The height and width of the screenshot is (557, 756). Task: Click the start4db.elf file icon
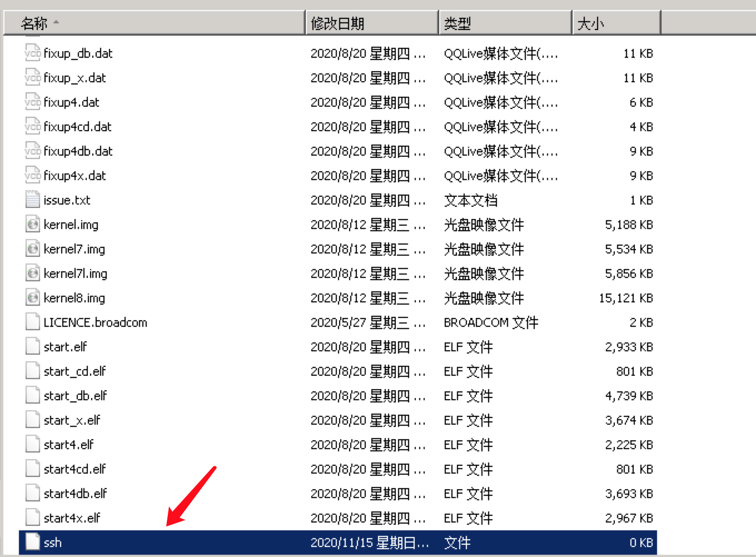[x=33, y=493]
